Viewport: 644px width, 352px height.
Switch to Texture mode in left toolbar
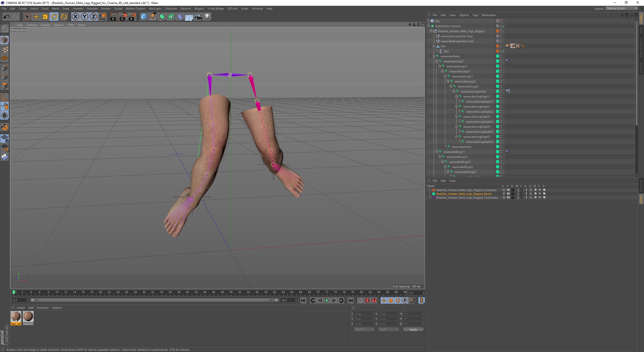click(x=5, y=49)
